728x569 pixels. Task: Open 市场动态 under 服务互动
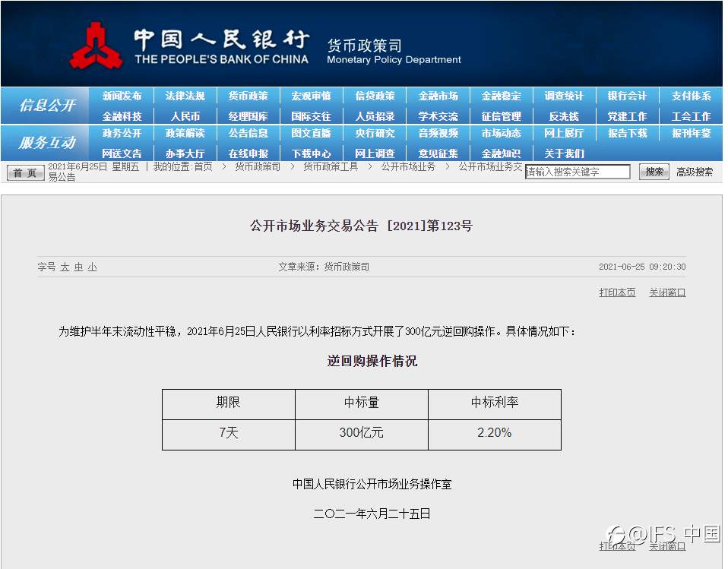(x=501, y=133)
